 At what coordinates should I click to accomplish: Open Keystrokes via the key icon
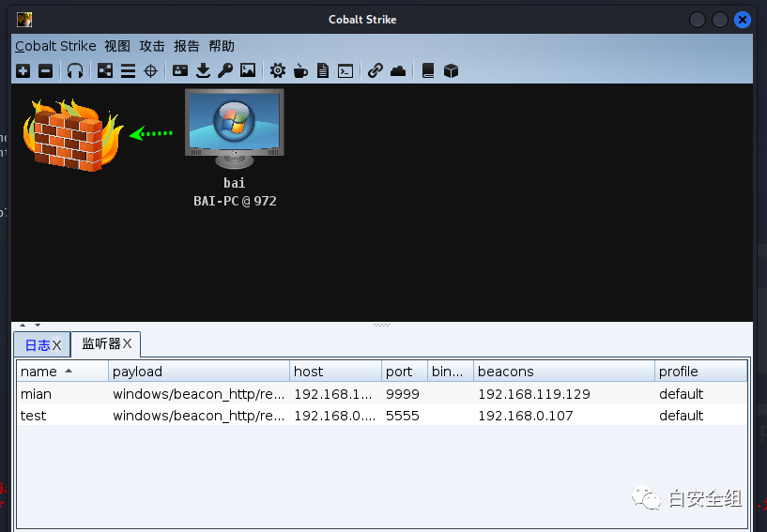coord(225,71)
